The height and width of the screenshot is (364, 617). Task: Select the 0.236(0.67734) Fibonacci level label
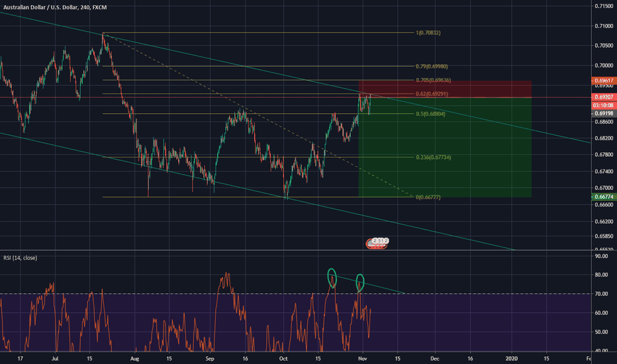pyautogui.click(x=433, y=157)
